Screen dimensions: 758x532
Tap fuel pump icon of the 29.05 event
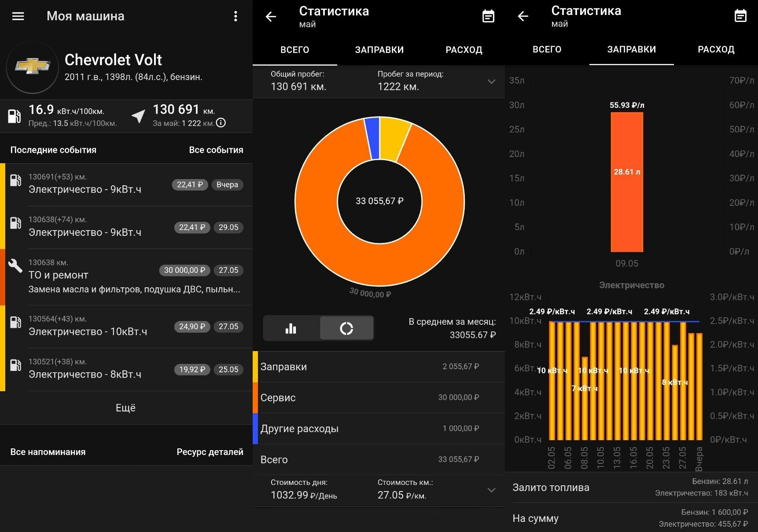(15, 223)
